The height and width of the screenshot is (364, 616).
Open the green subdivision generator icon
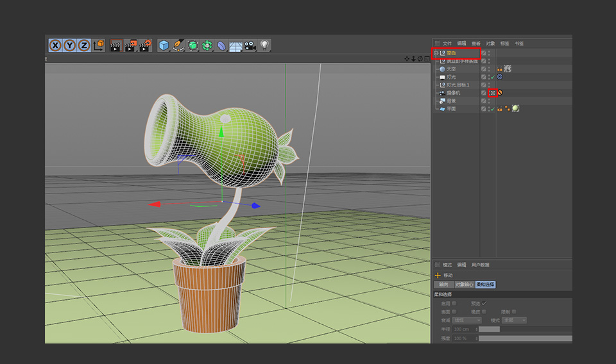193,45
